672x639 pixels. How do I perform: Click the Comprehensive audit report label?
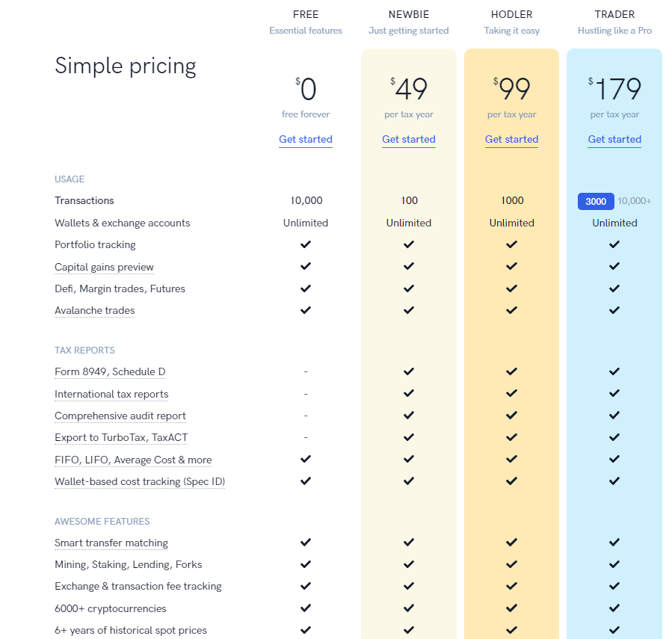120,416
